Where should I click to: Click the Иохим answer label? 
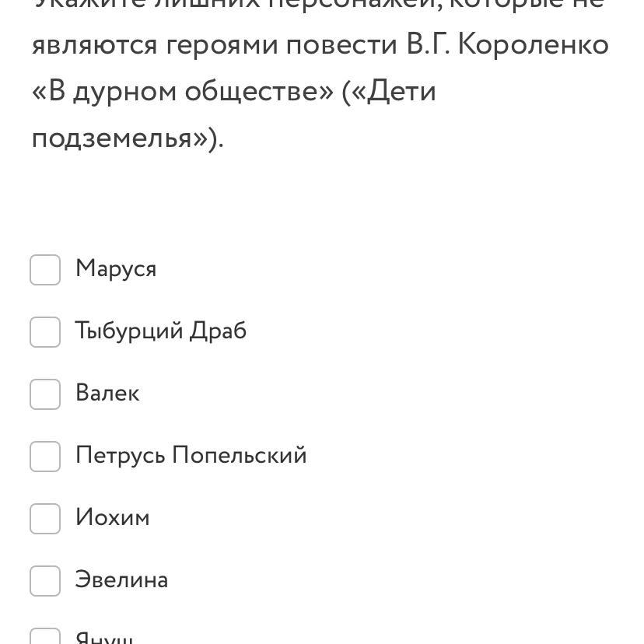point(112,518)
